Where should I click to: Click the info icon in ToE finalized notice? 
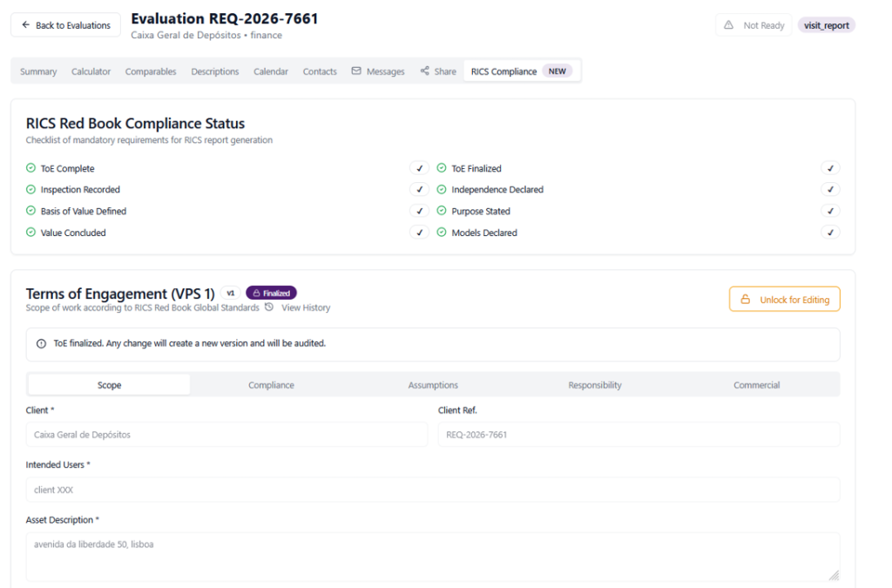pyautogui.click(x=41, y=344)
